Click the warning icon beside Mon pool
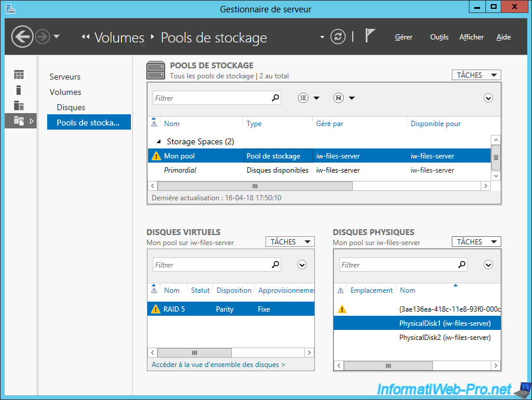The height and width of the screenshot is (400, 532). coord(156,156)
